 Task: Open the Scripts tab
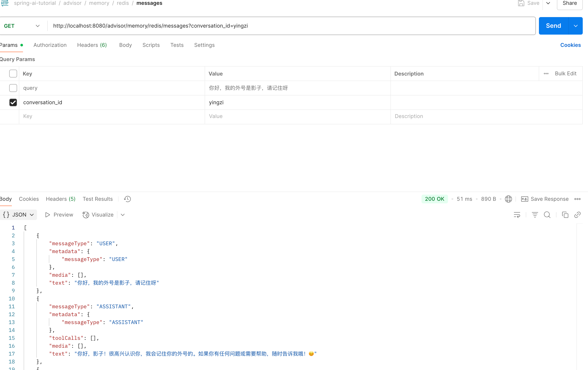tap(151, 45)
